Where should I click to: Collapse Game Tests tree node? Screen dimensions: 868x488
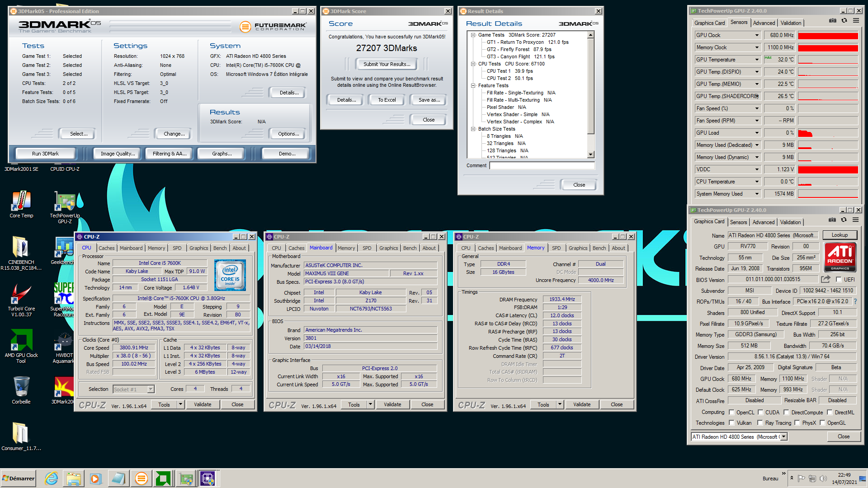coord(473,35)
